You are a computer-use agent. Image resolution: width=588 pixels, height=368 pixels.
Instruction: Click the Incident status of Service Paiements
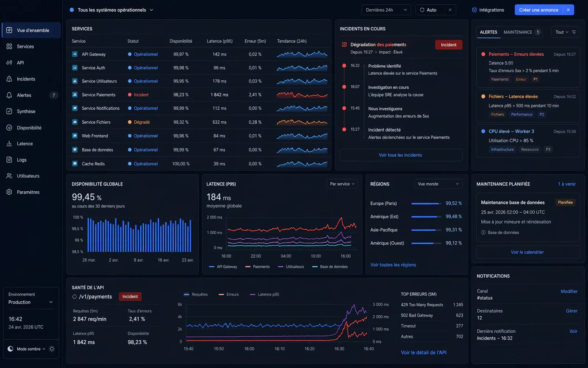pos(138,95)
